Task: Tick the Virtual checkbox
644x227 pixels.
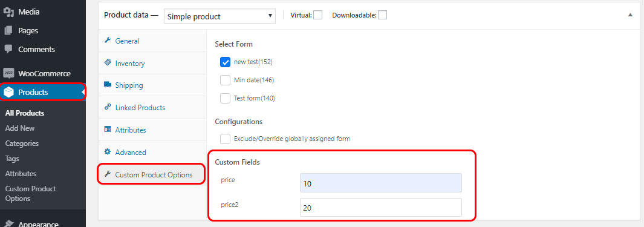Action: tap(318, 15)
